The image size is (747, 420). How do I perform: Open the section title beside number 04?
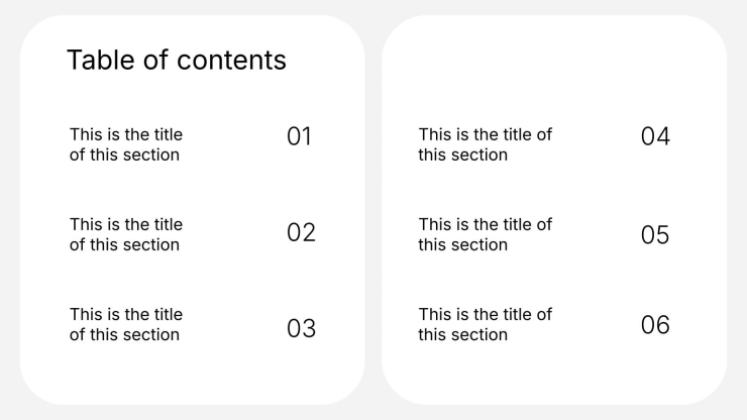coord(485,144)
